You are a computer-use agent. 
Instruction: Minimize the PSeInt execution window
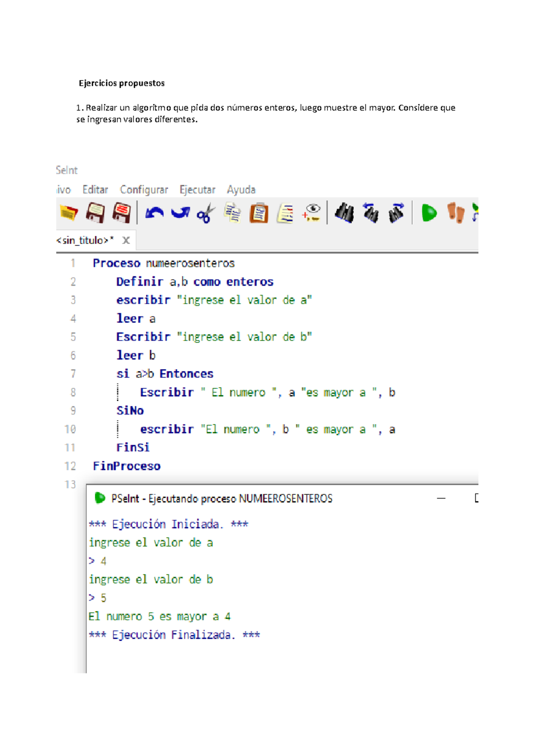[441, 498]
